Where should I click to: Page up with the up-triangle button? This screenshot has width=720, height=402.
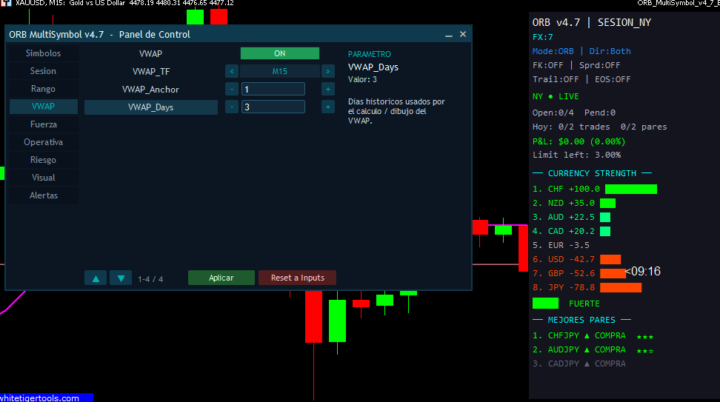[x=96, y=278]
